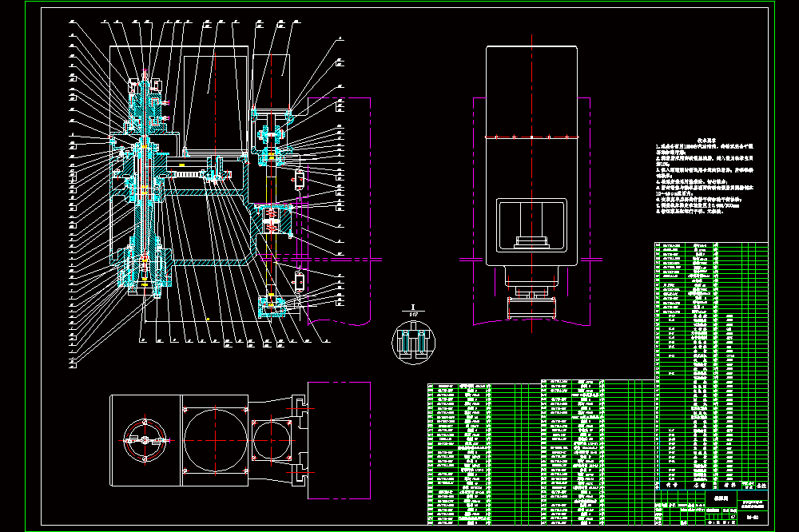
Task: Select the tall motor housing in side view
Action: [x=531, y=156]
